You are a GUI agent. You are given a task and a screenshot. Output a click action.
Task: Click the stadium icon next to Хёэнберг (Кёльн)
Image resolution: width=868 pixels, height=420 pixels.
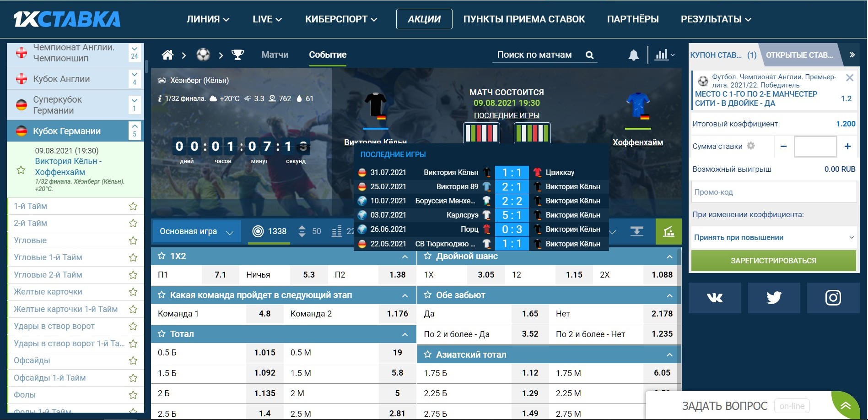[162, 81]
